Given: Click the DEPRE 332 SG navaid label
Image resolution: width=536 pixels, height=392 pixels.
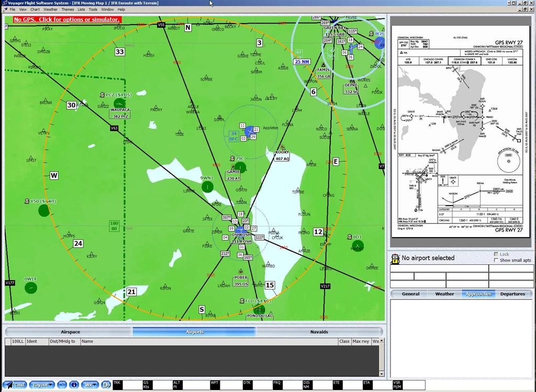Looking at the screenshot, I should click(351, 88).
